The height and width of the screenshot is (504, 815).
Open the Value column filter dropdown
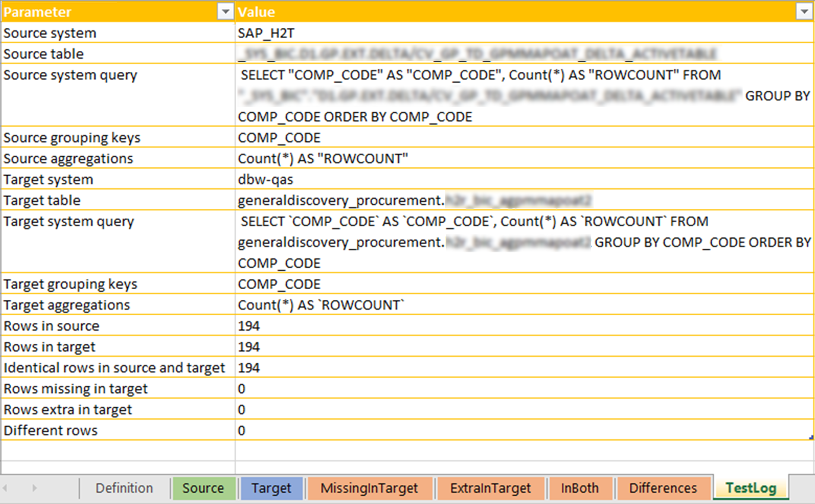pyautogui.click(x=804, y=12)
